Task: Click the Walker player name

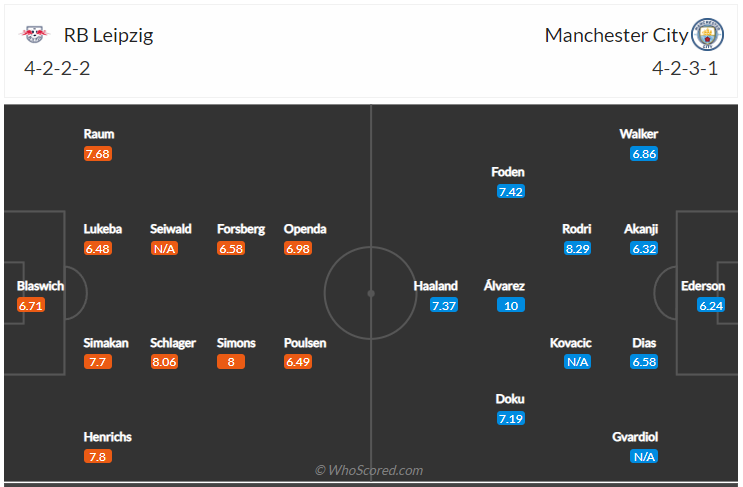Action: click(638, 134)
